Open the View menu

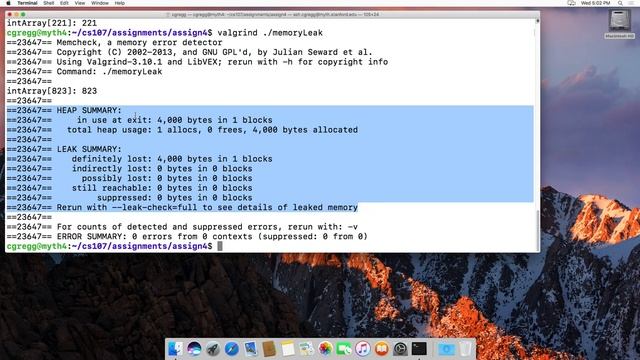[80, 3]
